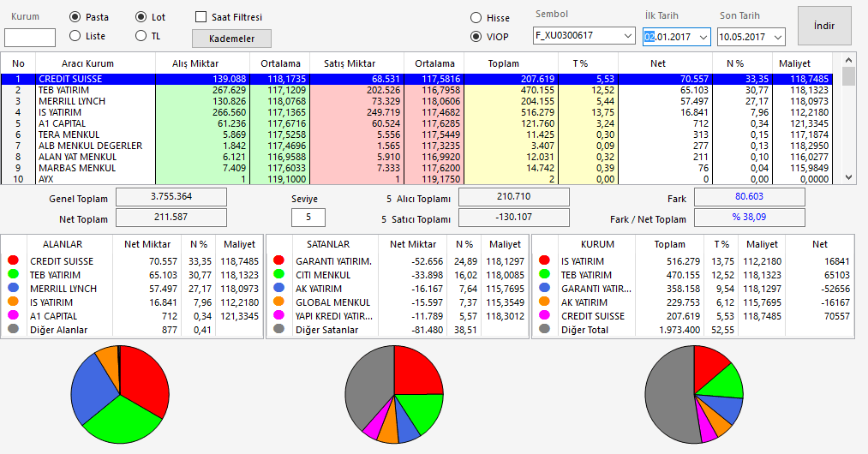Click GARANTI YATIRIM. in the SATANLAR list

point(334,261)
